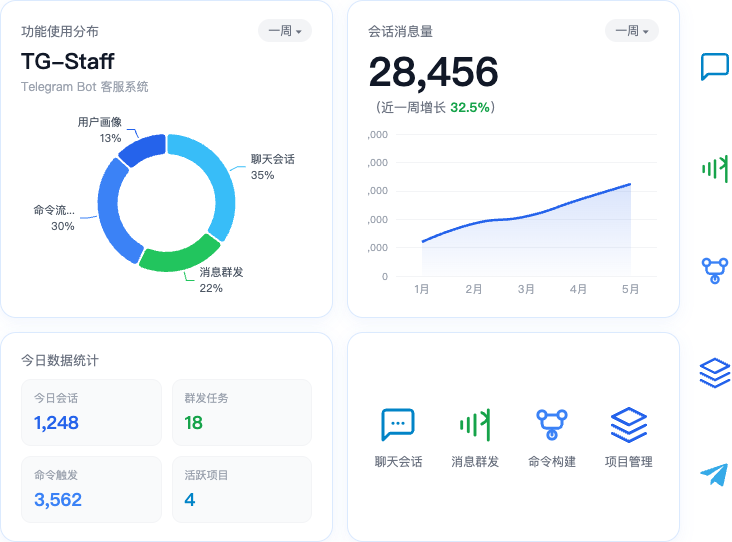Open the 消息群发 broadcast icon

coord(475,424)
